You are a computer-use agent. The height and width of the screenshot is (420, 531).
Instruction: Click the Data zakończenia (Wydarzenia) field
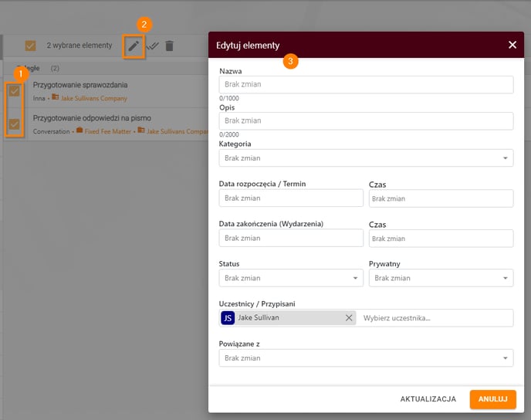click(291, 238)
